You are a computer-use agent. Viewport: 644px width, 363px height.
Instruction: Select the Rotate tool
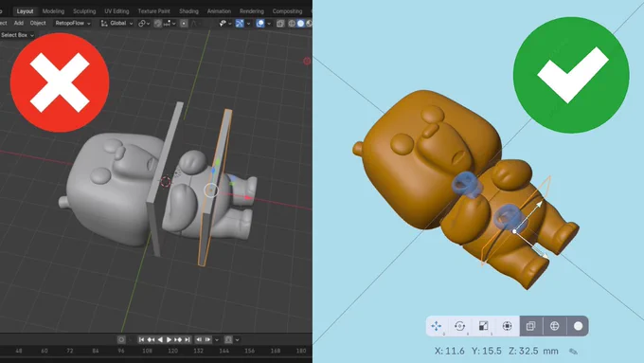coord(460,326)
